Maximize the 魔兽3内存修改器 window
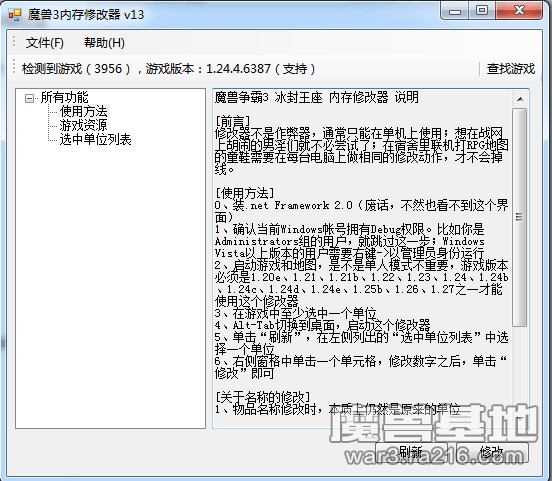 point(482,11)
